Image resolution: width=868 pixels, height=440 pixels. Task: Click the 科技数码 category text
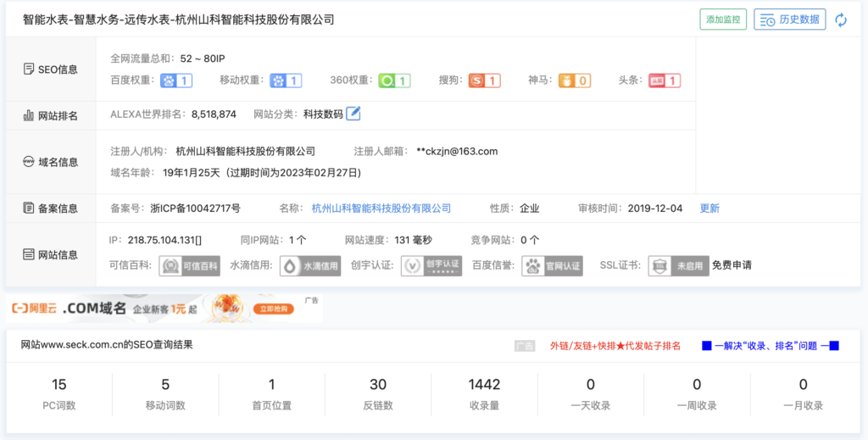click(323, 114)
